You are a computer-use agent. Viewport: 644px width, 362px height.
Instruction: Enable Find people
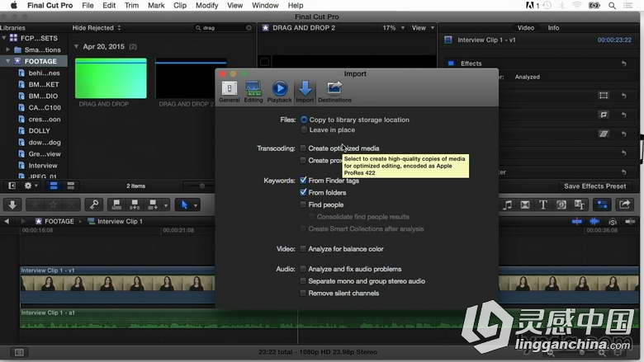[303, 205]
